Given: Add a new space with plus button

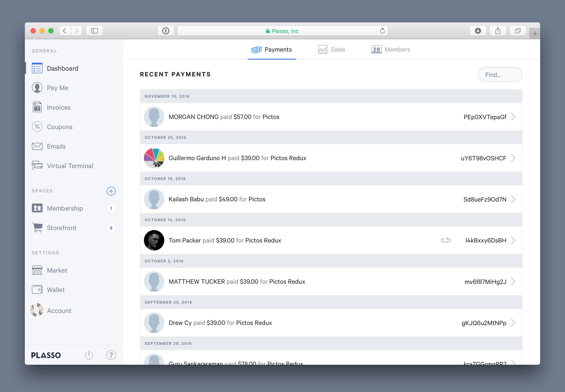Looking at the screenshot, I should click(x=111, y=191).
